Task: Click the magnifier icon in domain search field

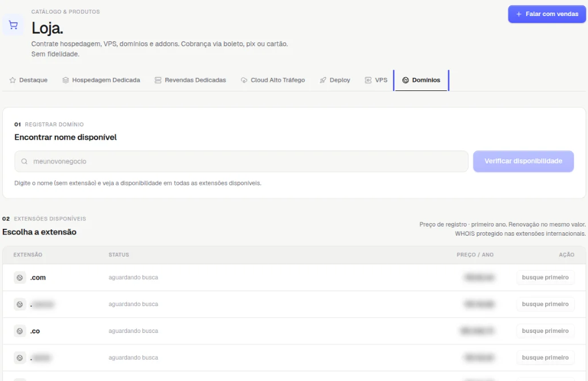Action: [25, 161]
